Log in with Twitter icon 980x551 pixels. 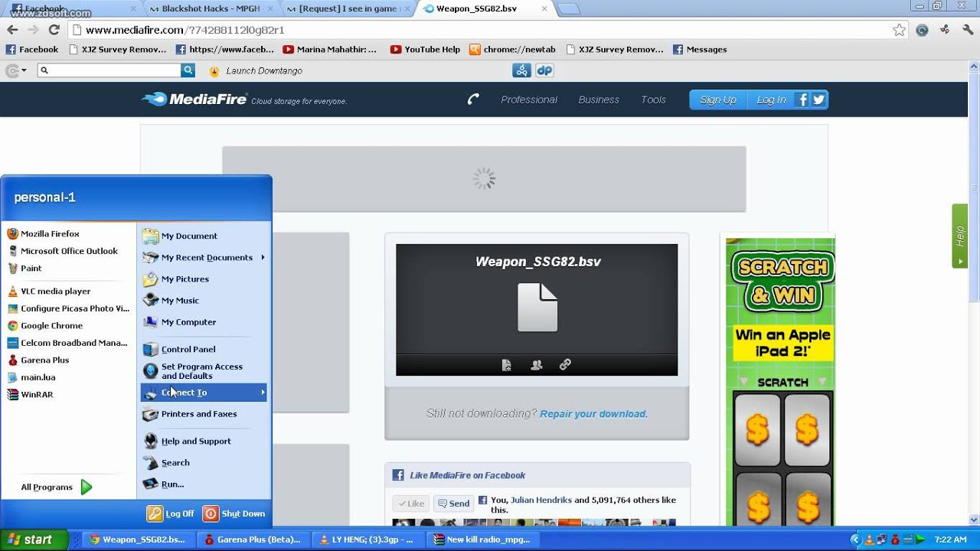pyautogui.click(x=818, y=99)
